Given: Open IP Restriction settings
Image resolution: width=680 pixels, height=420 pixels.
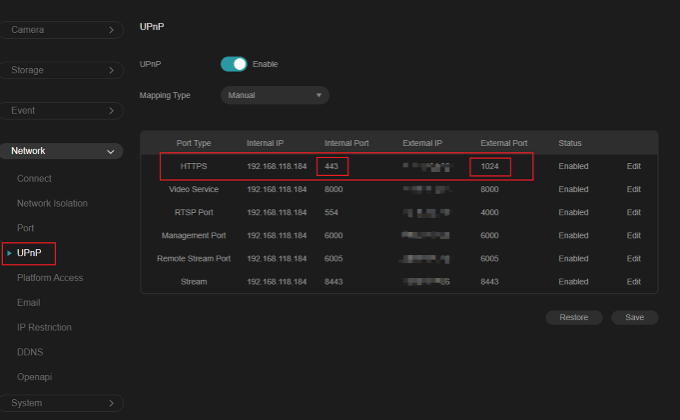Looking at the screenshot, I should 44,327.
